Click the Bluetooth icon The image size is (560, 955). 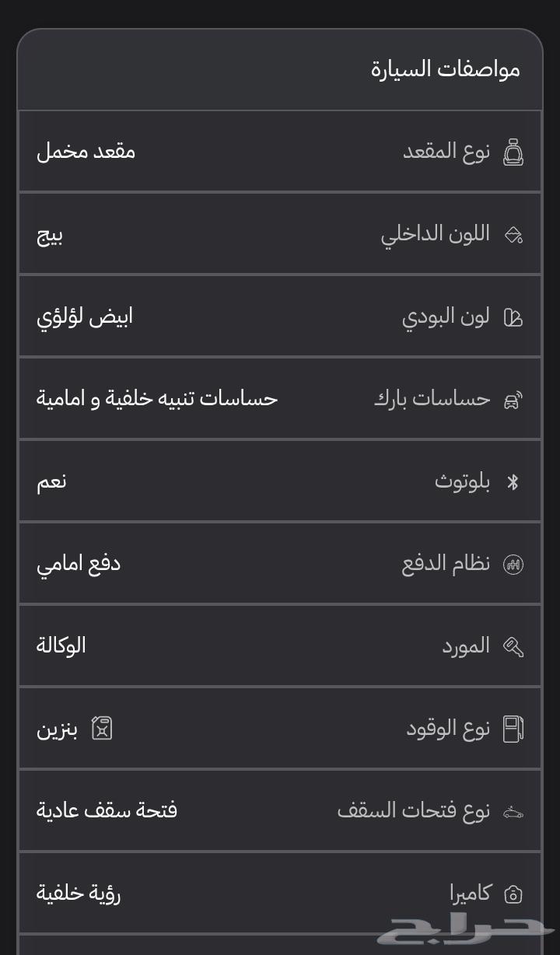pyautogui.click(x=513, y=482)
